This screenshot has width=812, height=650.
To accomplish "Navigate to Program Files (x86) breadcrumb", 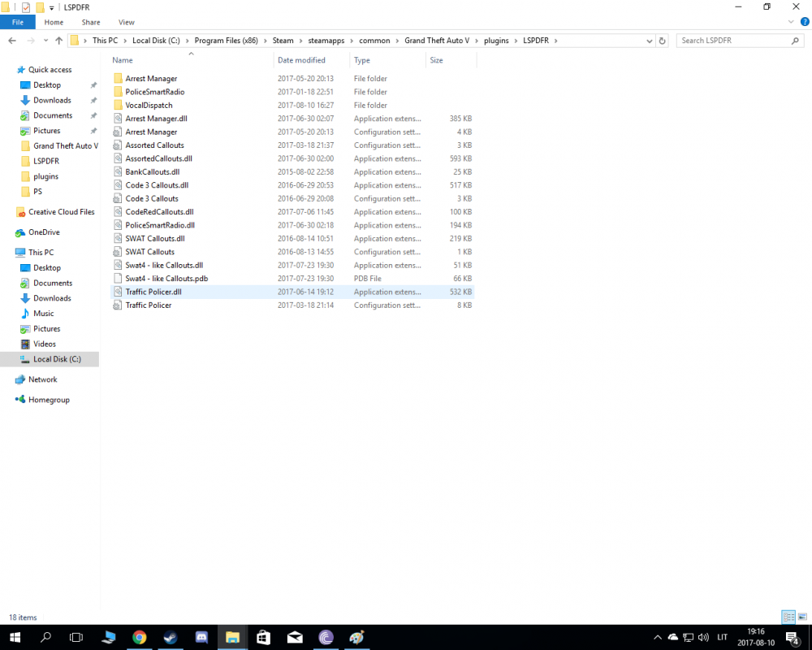I will (226, 41).
